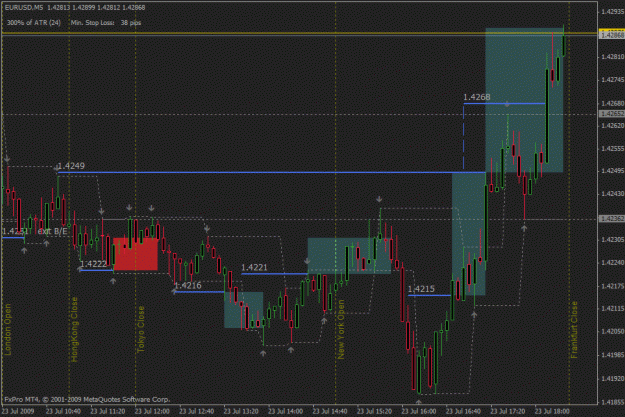Viewport: 625px width, 417px height.
Task: Click the 1.42680 price axis label
Action: click(613, 103)
